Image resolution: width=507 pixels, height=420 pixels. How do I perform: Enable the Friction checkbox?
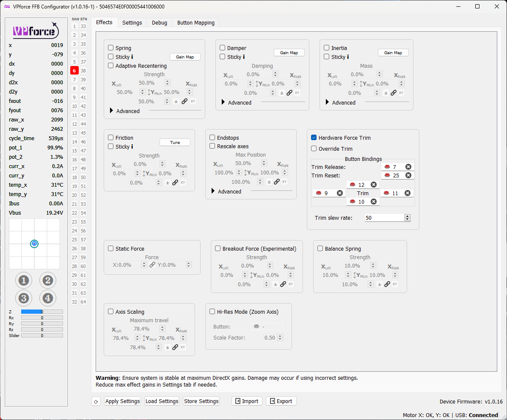point(110,138)
